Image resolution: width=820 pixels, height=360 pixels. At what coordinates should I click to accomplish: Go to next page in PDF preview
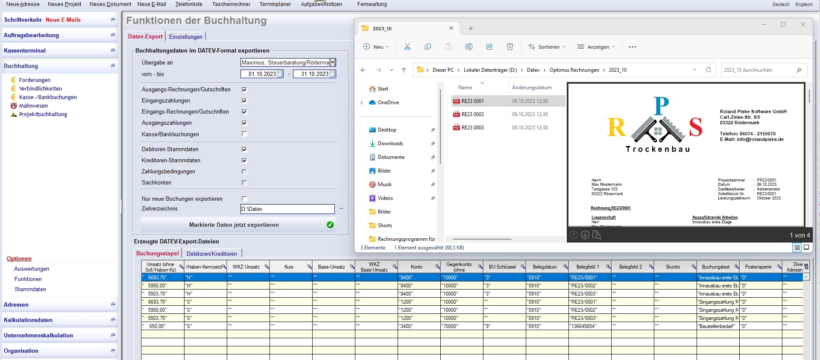(585, 235)
